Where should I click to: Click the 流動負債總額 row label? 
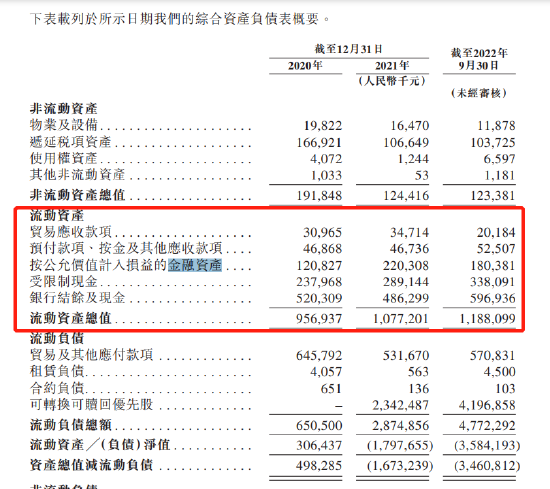click(71, 425)
